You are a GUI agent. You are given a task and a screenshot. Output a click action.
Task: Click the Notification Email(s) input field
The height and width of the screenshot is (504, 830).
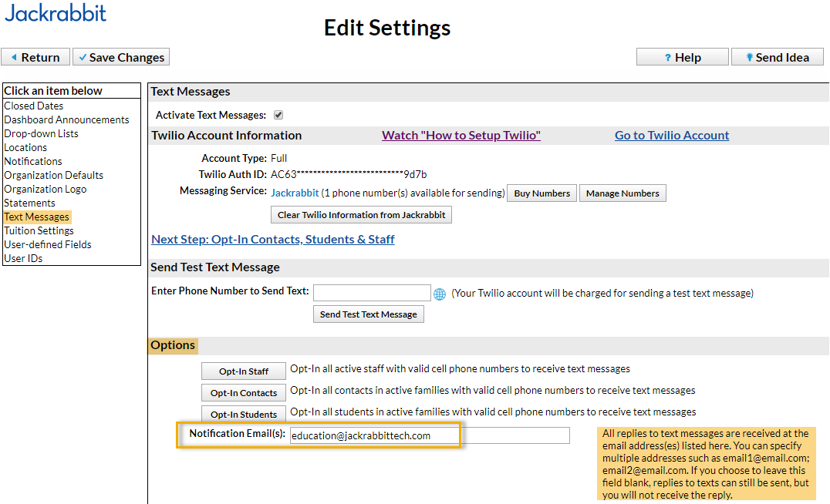click(x=430, y=435)
